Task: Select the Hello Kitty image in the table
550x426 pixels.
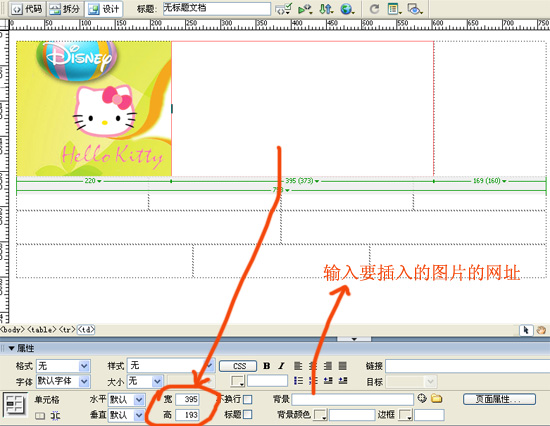Action: (94, 108)
